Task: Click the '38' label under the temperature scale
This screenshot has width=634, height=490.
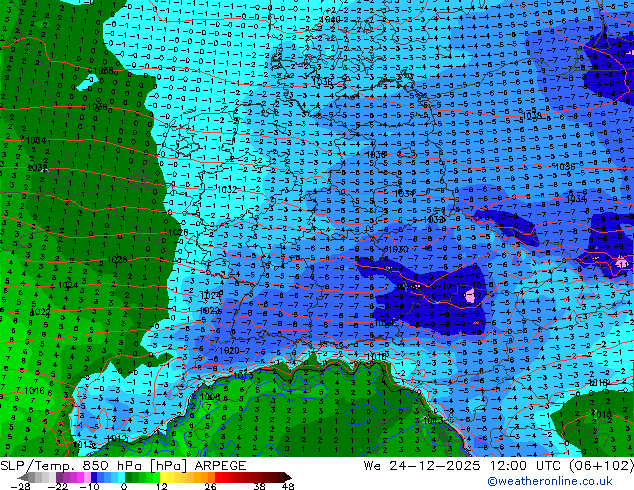Action: (260, 486)
